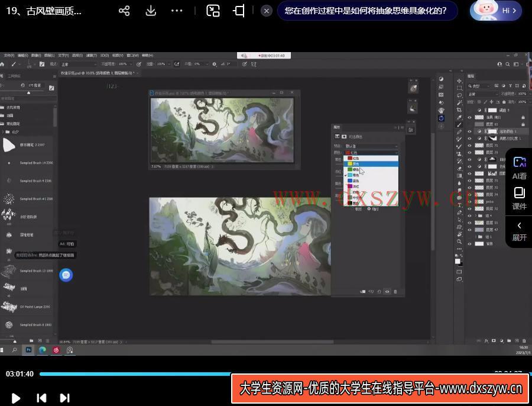Choose 蓝色 in the color dropdown list

pos(371,181)
